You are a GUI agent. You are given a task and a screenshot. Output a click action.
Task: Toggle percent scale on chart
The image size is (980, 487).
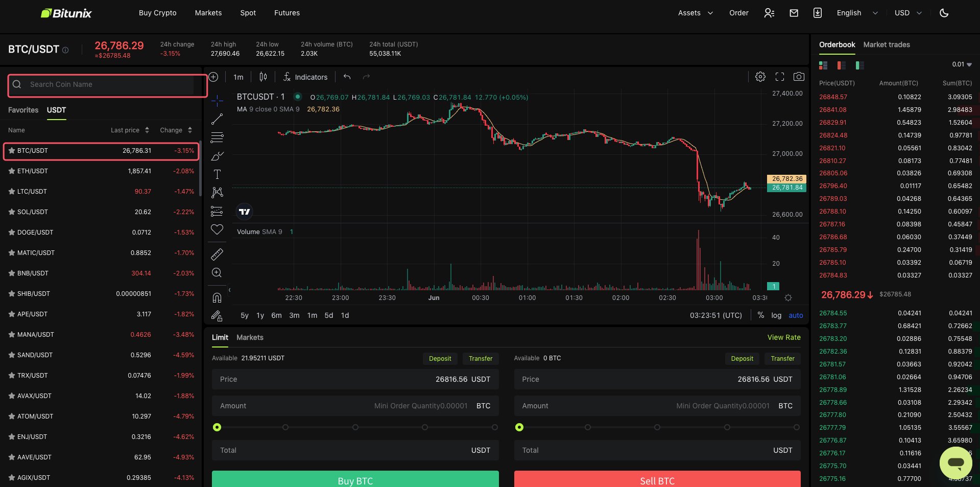click(761, 315)
